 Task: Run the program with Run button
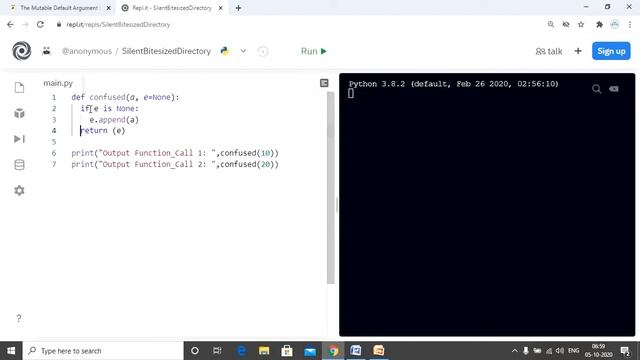314,51
